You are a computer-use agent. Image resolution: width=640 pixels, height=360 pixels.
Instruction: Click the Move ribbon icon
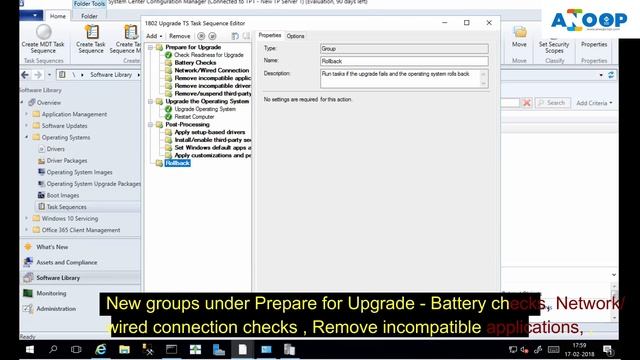519,37
